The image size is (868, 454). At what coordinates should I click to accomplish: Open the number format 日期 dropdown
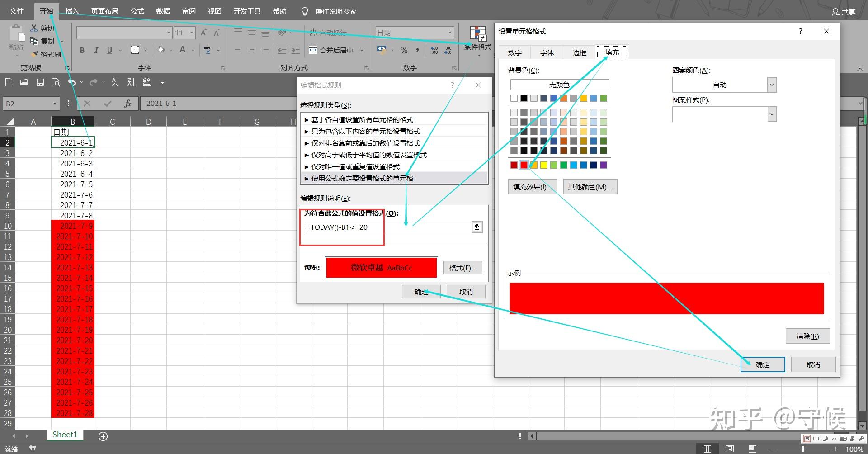click(450, 33)
